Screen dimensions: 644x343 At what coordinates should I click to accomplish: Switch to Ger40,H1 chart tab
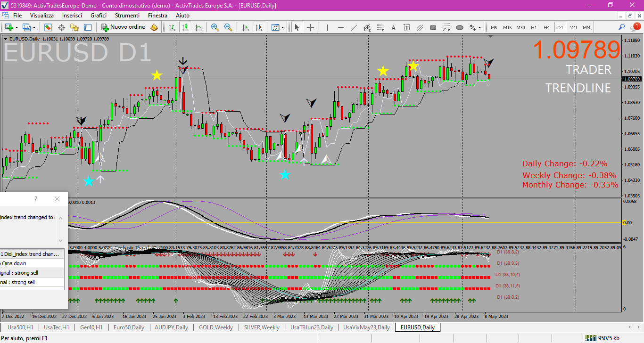pyautogui.click(x=91, y=327)
